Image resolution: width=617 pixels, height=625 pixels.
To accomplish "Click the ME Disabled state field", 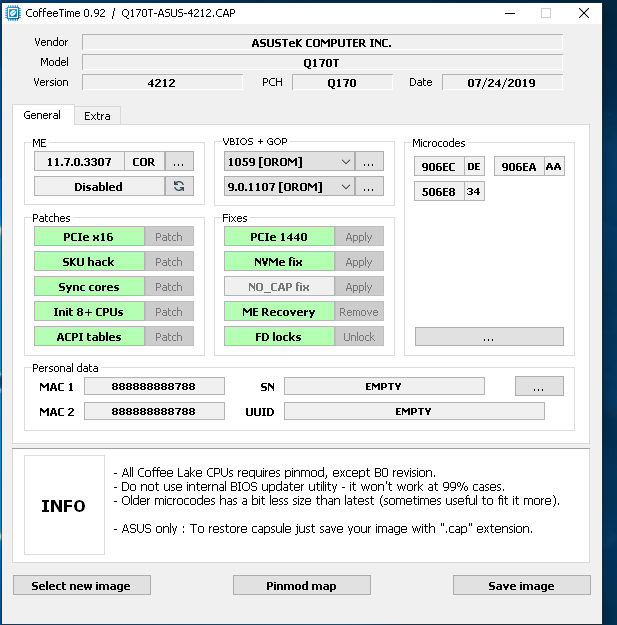I will [99, 186].
